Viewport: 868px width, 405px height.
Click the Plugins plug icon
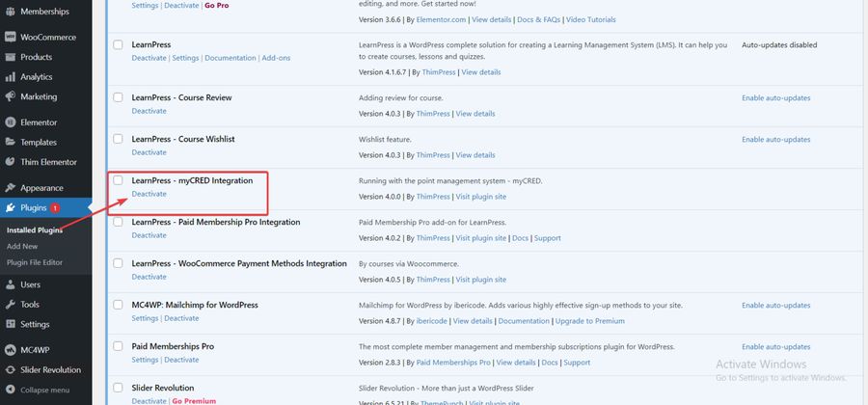10,208
